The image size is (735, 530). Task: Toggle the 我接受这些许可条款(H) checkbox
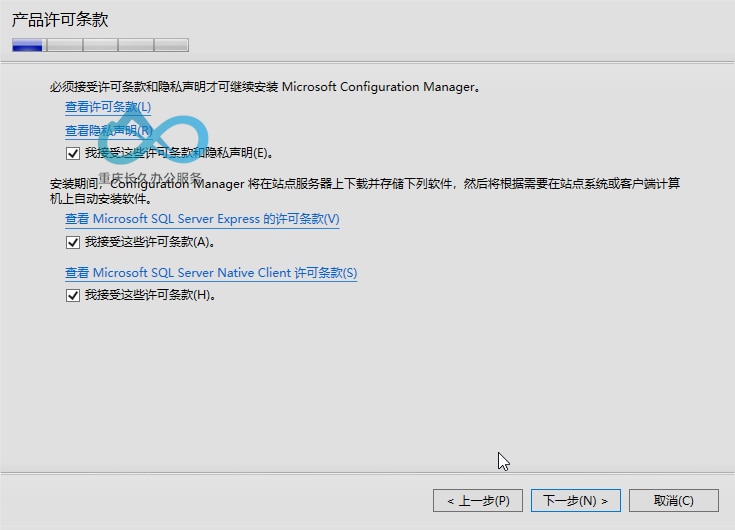(x=73, y=295)
